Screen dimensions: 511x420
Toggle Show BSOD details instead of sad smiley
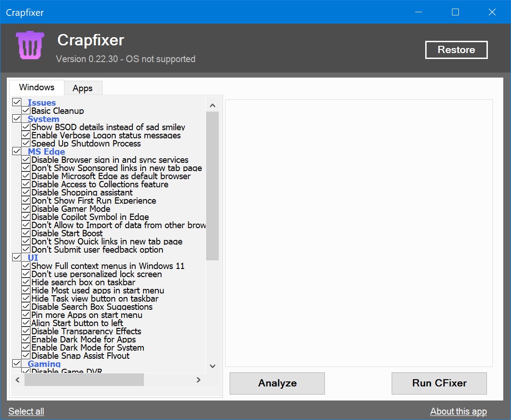(x=26, y=127)
